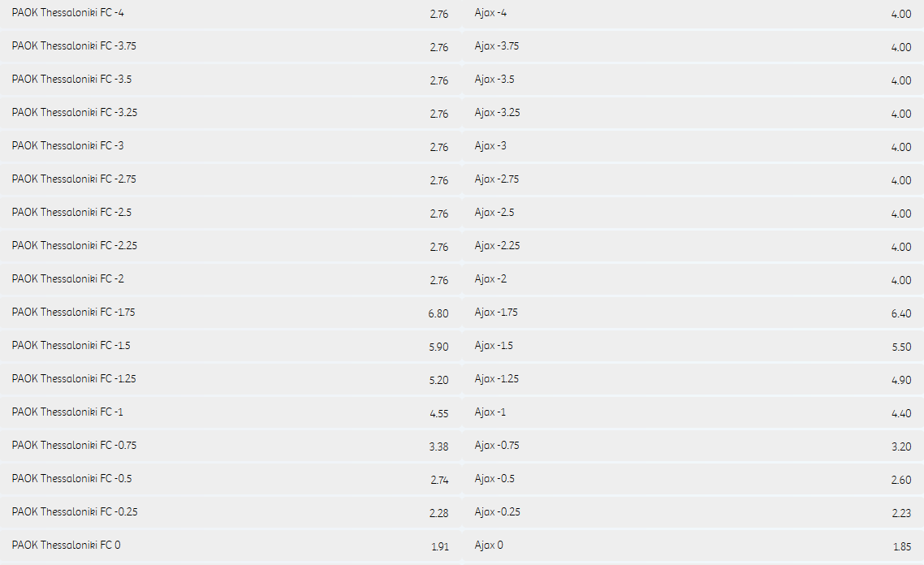Image resolution: width=924 pixels, height=565 pixels.
Task: Choose Ajax -1.75 at odds 6.40
Action: pos(693,313)
